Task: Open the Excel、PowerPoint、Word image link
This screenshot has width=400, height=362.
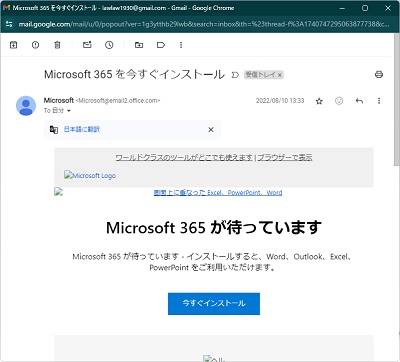Action: [218, 193]
